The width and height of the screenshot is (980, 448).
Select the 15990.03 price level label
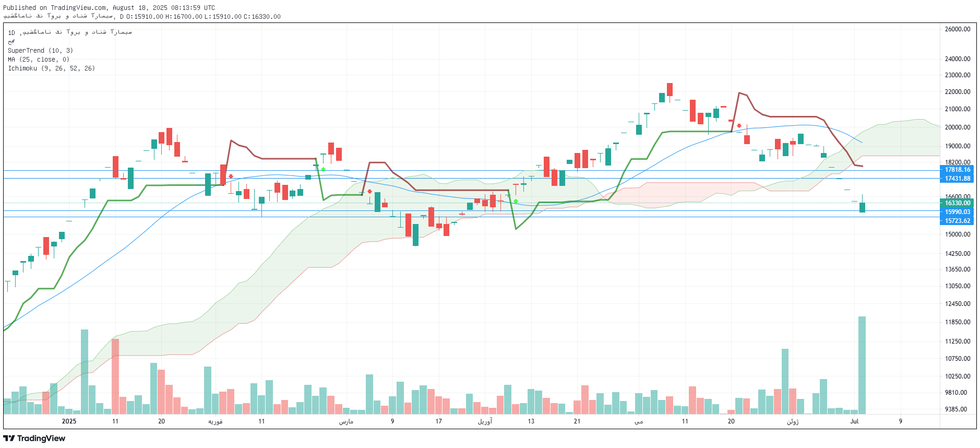958,212
